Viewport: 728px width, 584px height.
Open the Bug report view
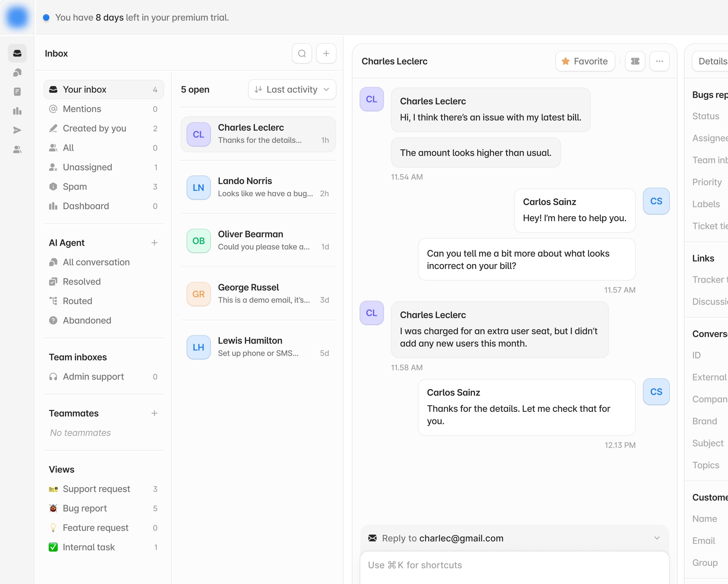click(85, 508)
